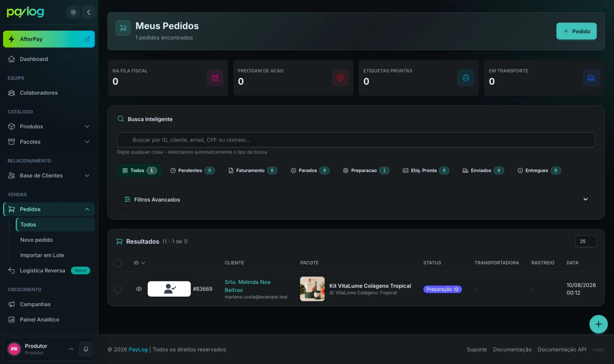Open AfterPay external link icon
This screenshot has width=614, height=364.
coord(87,39)
